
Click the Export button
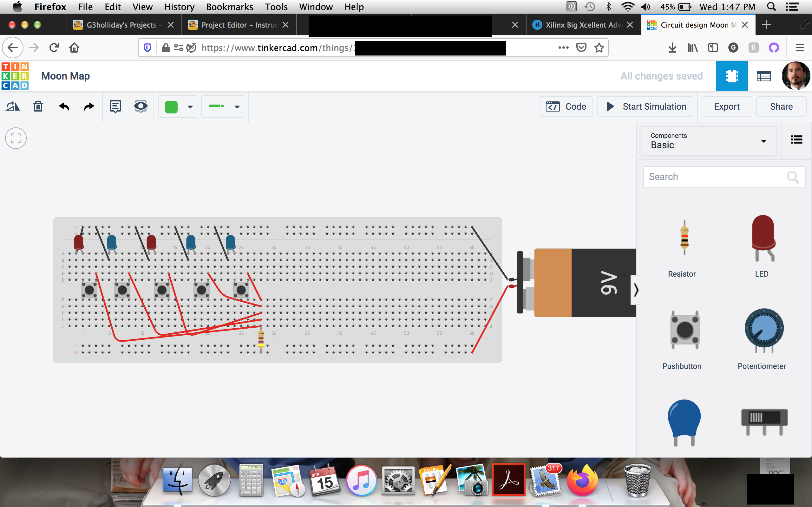click(x=727, y=106)
